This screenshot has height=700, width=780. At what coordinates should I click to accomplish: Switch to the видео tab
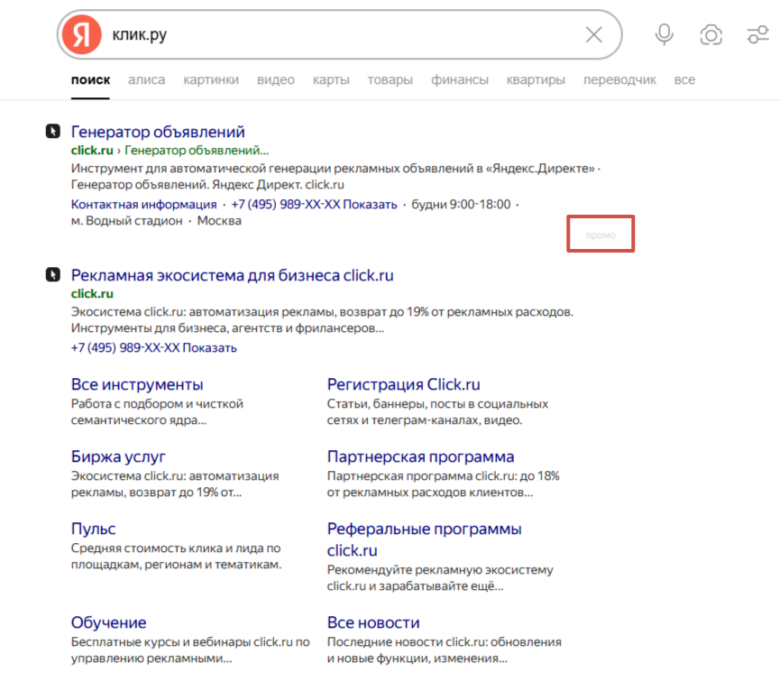[x=275, y=79]
